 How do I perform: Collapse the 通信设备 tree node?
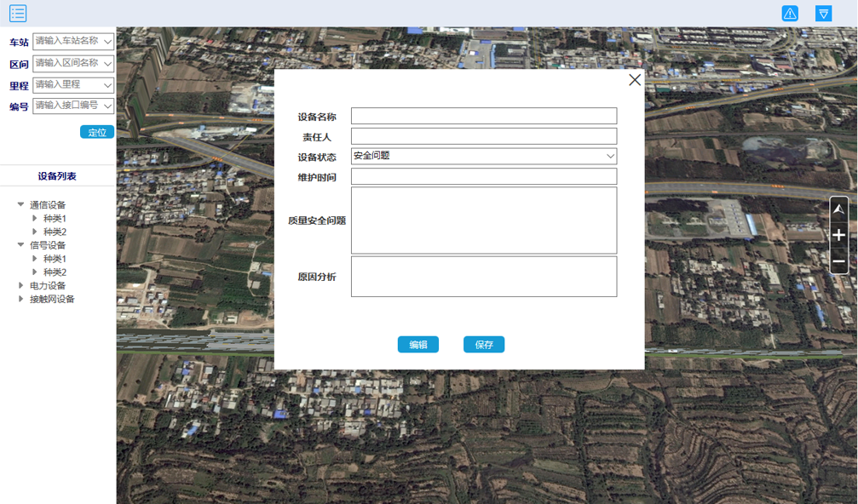21,204
